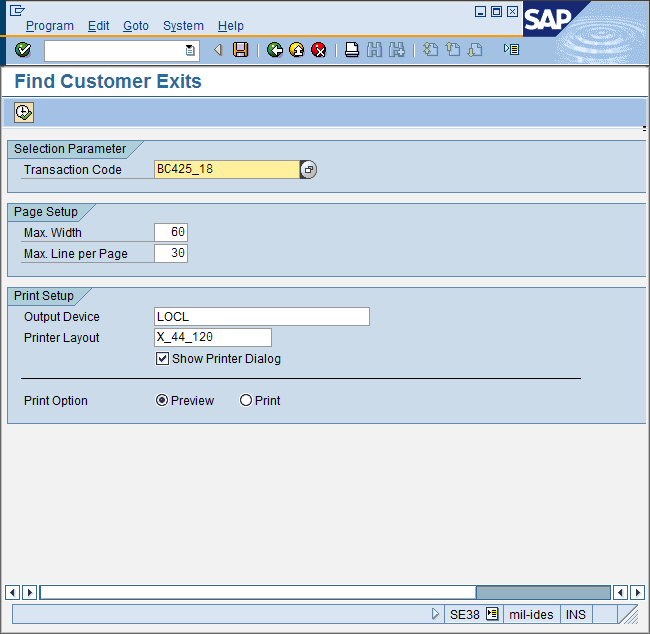Viewport: 650px width, 634px height.
Task: Click the Previous Page icon
Action: pyautogui.click(x=453, y=50)
